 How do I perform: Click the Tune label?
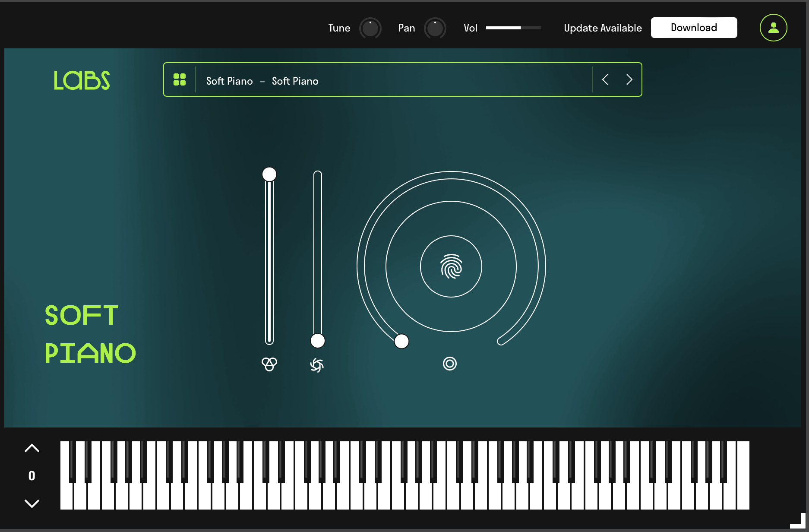339,28
